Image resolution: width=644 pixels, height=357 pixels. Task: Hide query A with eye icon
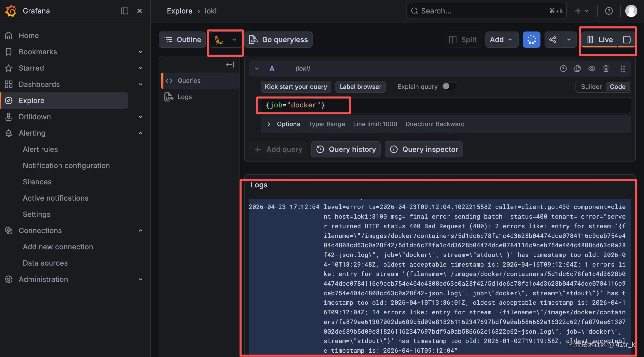tap(591, 69)
